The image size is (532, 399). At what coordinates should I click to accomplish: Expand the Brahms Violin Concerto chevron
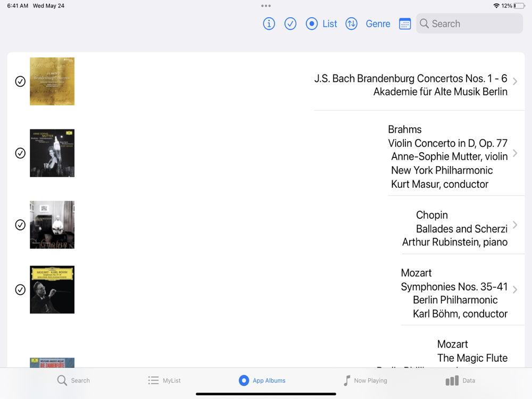tap(515, 153)
